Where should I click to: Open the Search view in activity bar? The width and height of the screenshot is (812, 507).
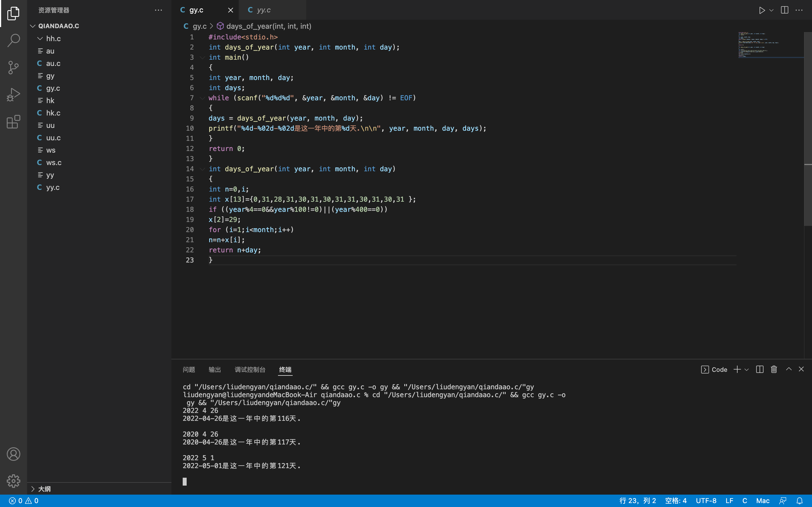[14, 40]
